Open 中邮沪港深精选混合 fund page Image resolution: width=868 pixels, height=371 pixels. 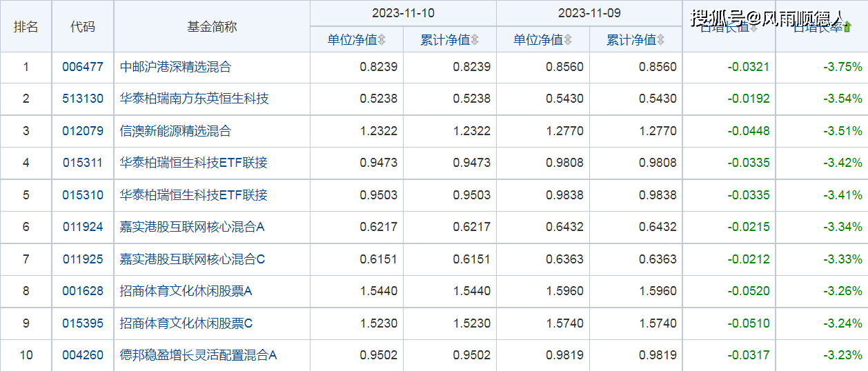click(175, 68)
